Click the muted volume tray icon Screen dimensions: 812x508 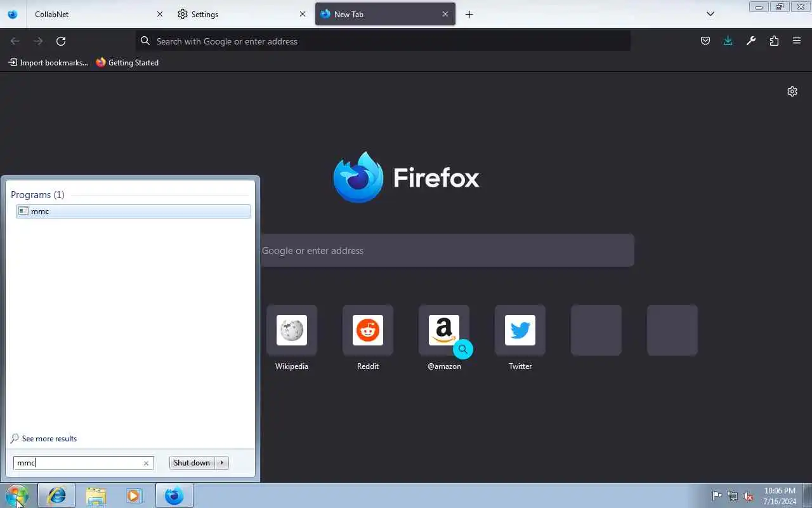coord(748,496)
